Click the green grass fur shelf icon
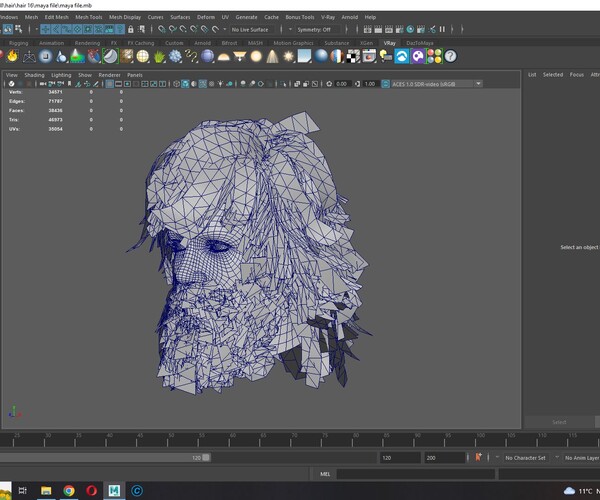The height and width of the screenshot is (500, 600). coord(159,56)
